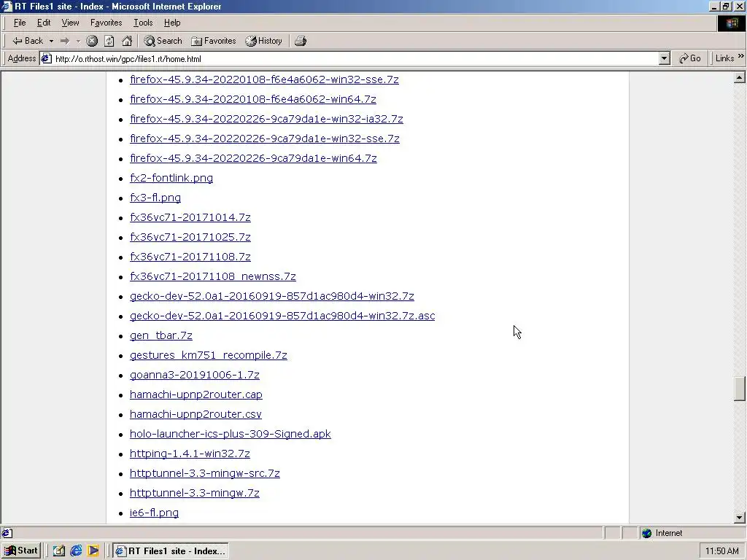Image resolution: width=747 pixels, height=560 pixels.
Task: Download fx36vc71-20171025.7z
Action: 190,237
